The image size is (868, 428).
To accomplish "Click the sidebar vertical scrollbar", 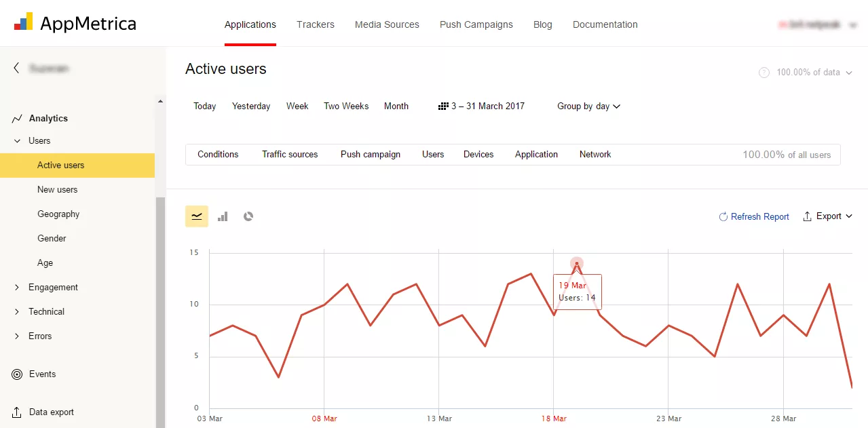I will pyautogui.click(x=160, y=312).
